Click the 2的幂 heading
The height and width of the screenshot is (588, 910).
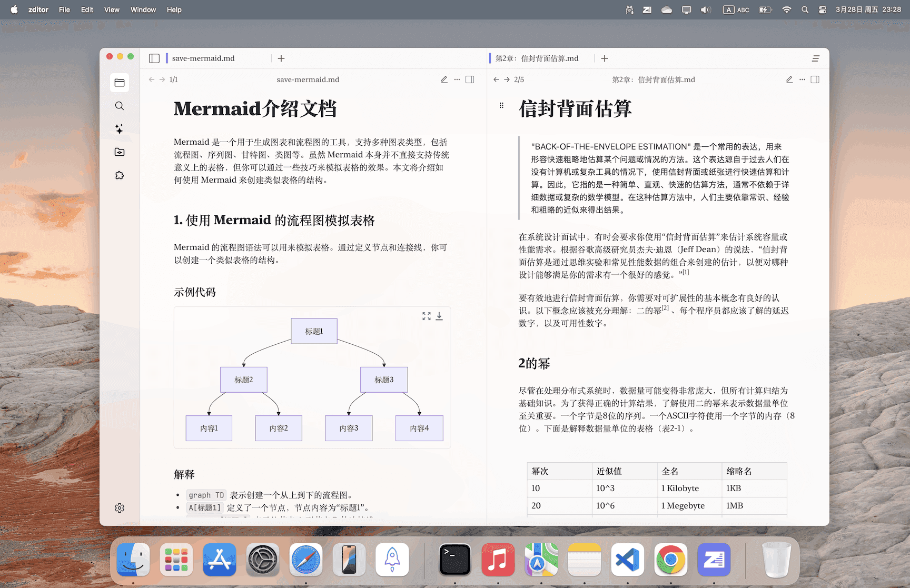click(534, 363)
